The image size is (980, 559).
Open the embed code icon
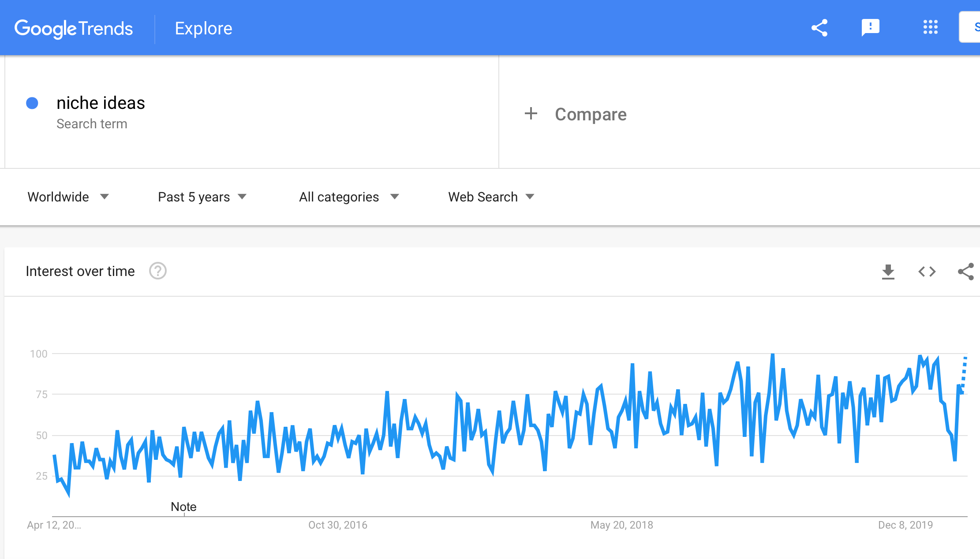927,272
